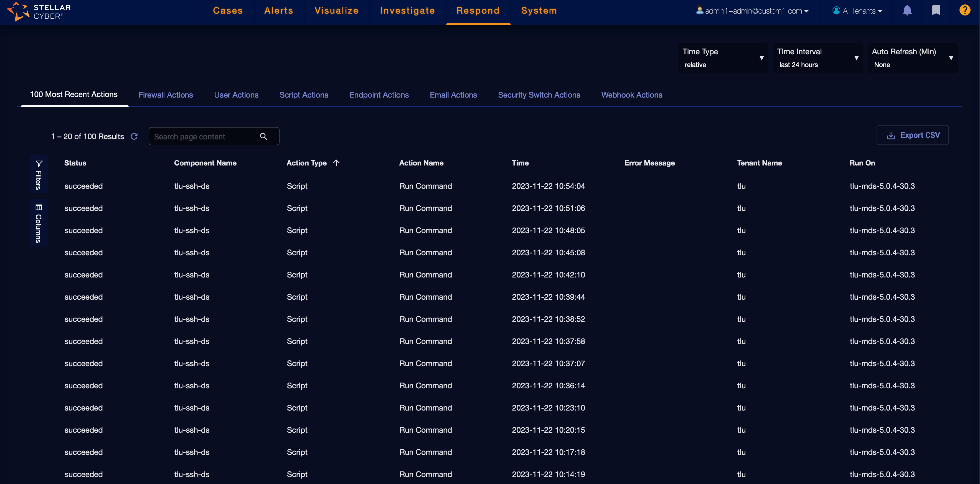Viewport: 980px width, 484px height.
Task: Switch to the Firewall Actions tab
Action: (x=166, y=95)
